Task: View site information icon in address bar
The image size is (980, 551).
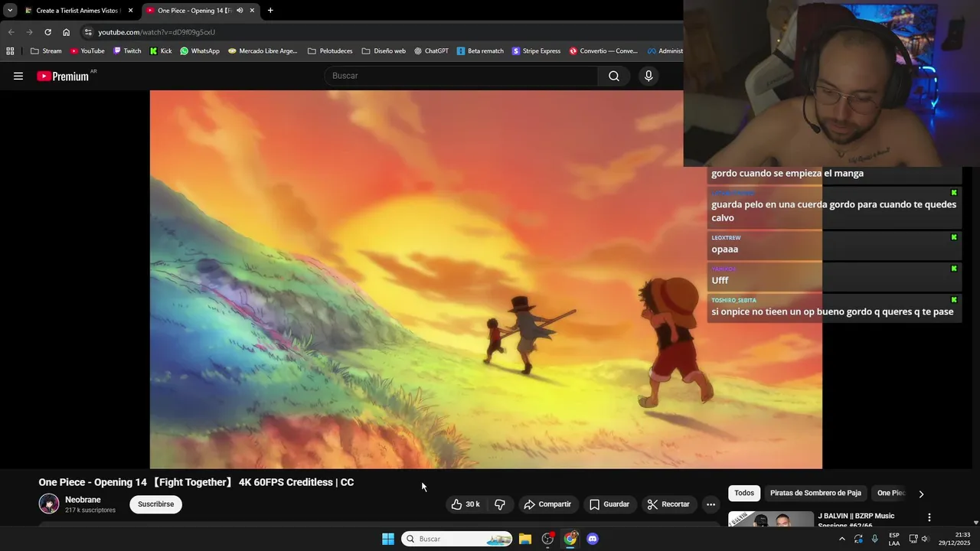Action: tap(88, 32)
